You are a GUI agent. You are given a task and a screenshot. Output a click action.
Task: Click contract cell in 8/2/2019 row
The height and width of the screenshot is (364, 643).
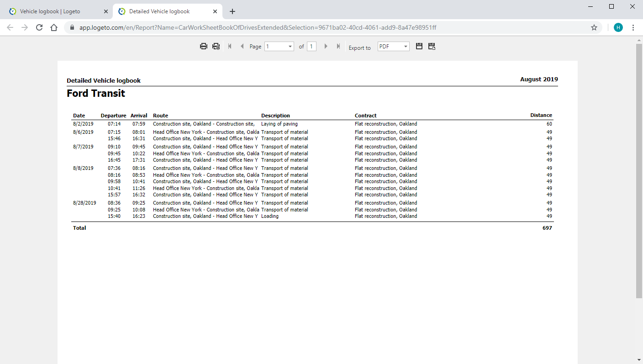pyautogui.click(x=386, y=124)
